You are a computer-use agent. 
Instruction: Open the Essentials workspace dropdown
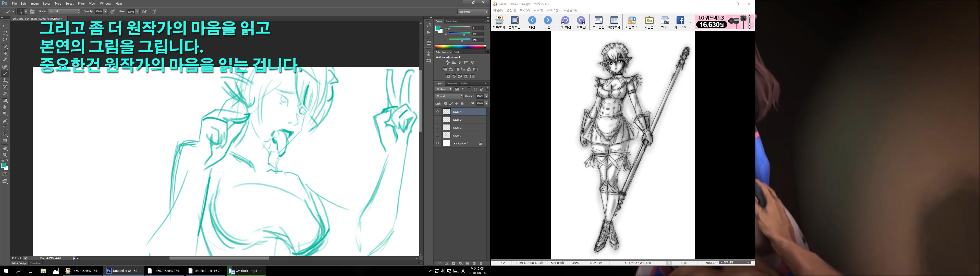point(473,11)
